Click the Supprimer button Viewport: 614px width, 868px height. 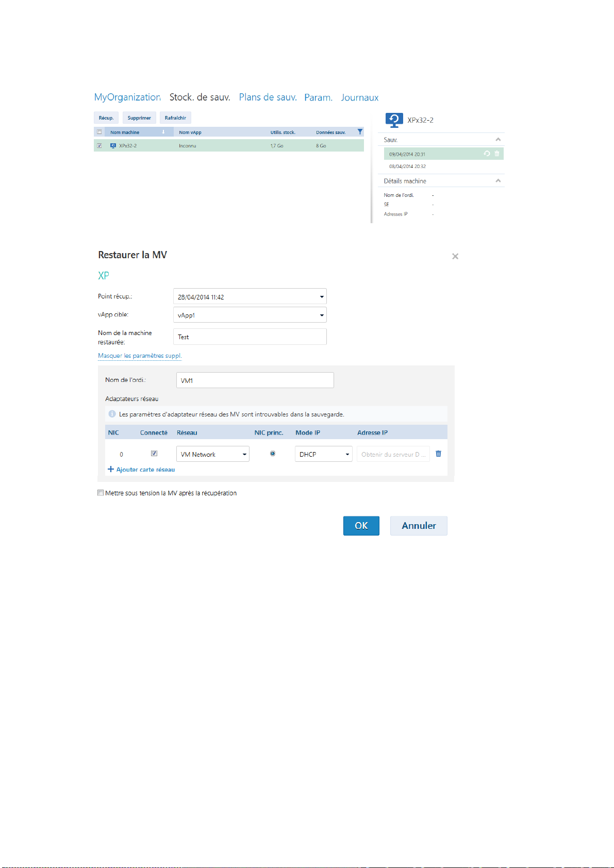point(139,118)
